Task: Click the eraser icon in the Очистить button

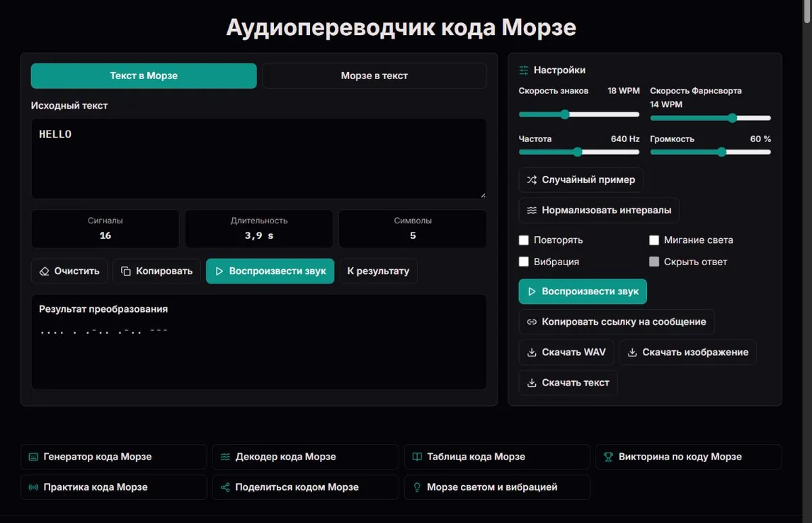Action: [x=45, y=271]
